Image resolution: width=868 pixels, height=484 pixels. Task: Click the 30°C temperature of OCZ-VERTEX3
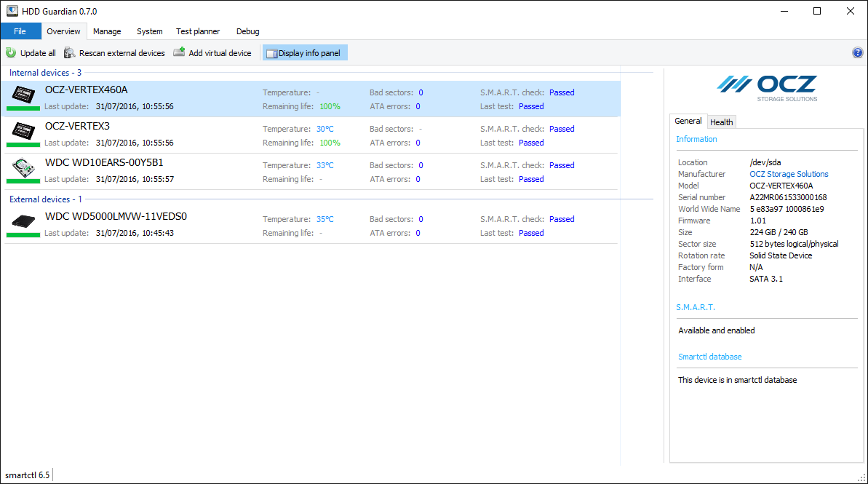point(325,129)
